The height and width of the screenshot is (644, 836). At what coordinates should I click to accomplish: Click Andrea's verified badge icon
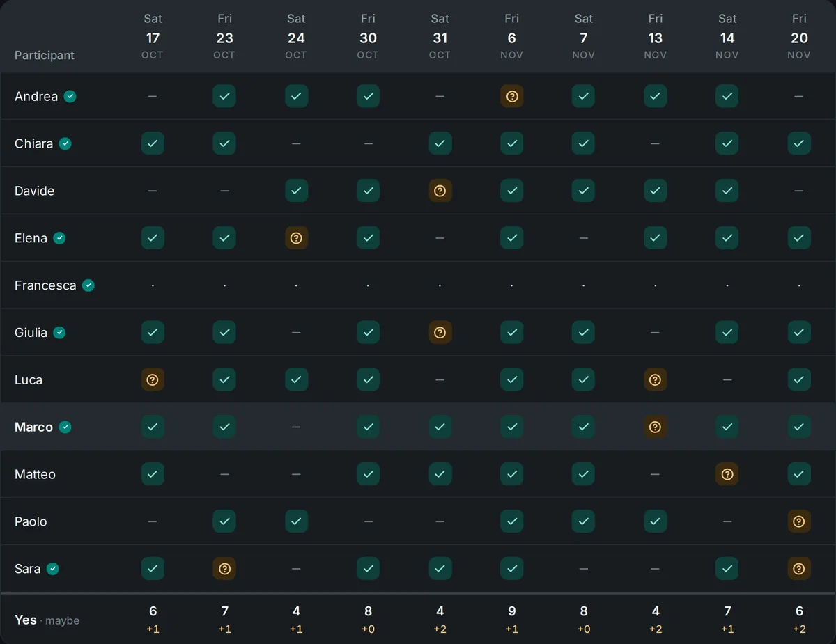coord(70,96)
